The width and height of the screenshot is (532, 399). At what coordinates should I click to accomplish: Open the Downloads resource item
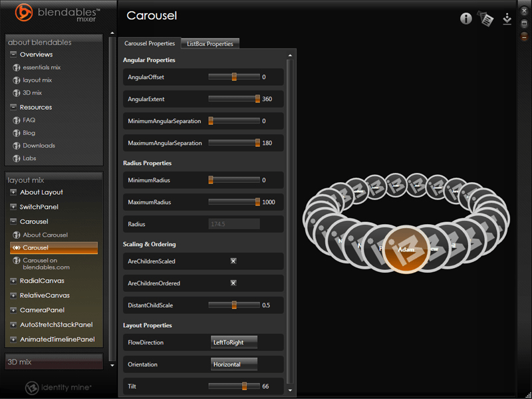pos(39,146)
